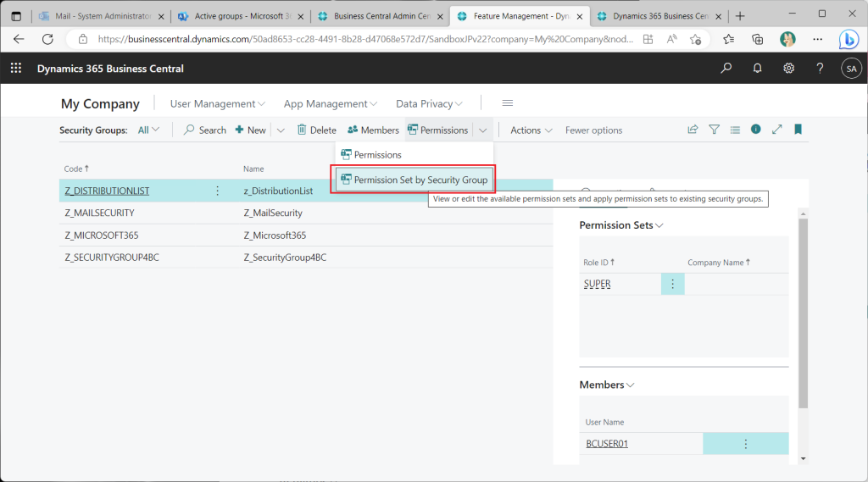The width and height of the screenshot is (868, 482).
Task: Click the browser address bar URL
Action: point(365,39)
